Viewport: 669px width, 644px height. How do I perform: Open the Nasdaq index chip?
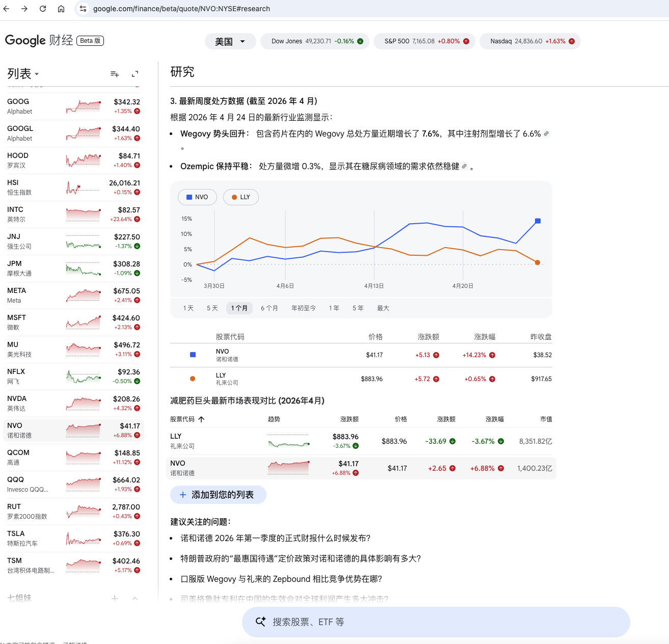tap(530, 41)
